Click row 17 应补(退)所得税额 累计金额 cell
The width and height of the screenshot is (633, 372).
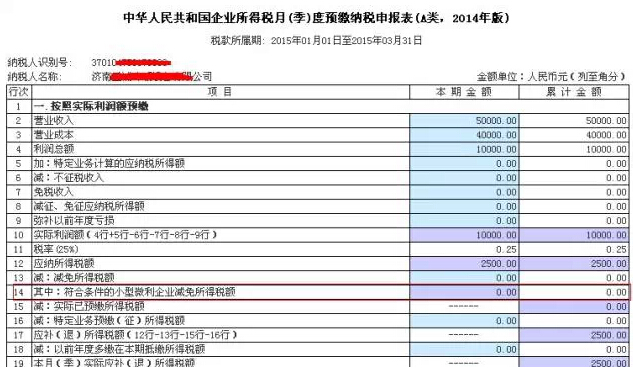click(x=574, y=335)
